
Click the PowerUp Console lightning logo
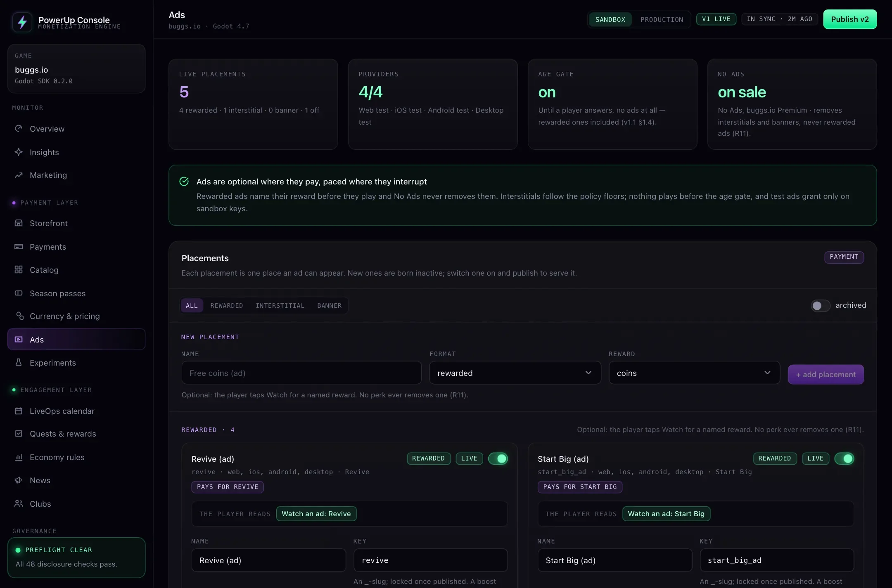pyautogui.click(x=22, y=22)
